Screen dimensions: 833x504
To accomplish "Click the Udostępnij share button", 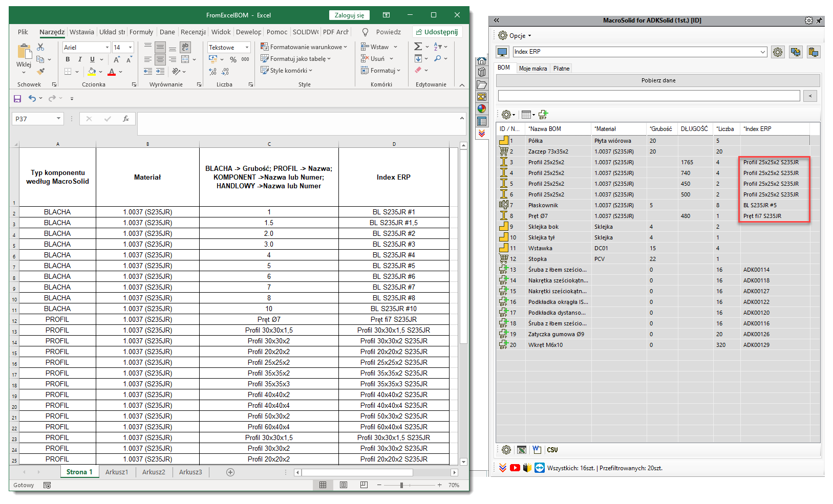I will pyautogui.click(x=437, y=32).
